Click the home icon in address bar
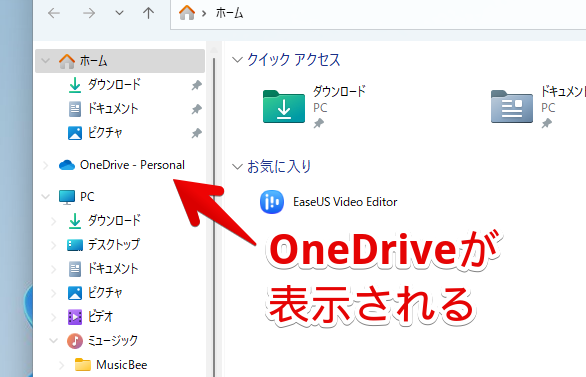The width and height of the screenshot is (586, 377). click(x=187, y=13)
